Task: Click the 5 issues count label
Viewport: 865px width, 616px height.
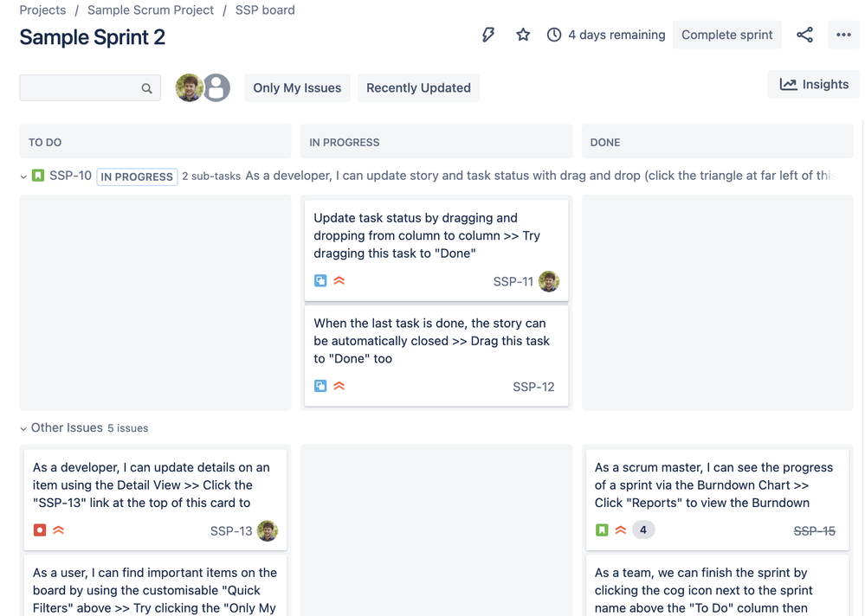Action: pos(128,428)
